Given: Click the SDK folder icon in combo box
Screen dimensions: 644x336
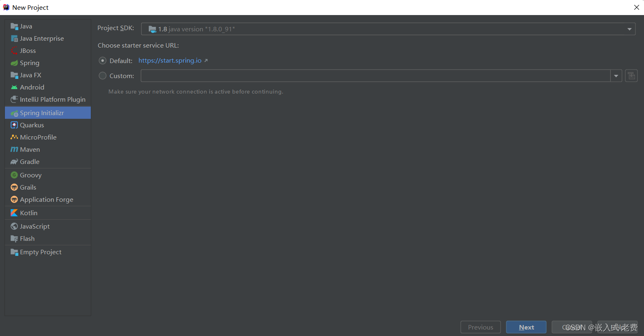Looking at the screenshot, I should [152, 29].
